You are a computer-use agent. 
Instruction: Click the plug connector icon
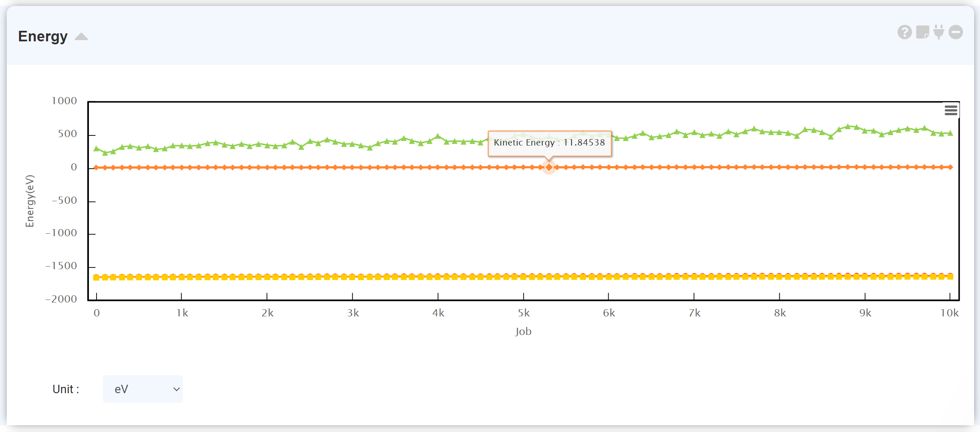click(x=939, y=32)
